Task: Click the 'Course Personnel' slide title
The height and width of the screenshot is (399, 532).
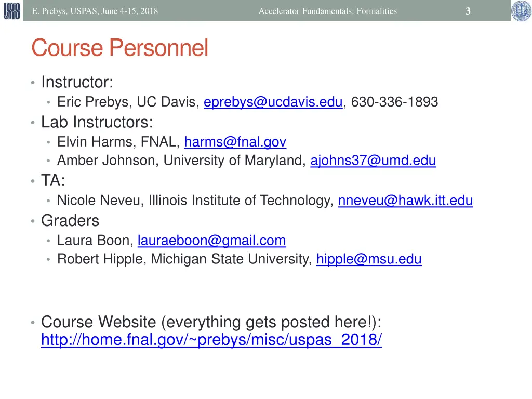Action: tap(120, 47)
